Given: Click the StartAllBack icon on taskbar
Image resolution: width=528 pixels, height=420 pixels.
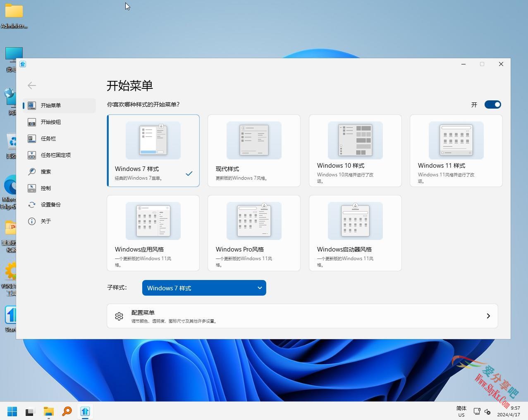Looking at the screenshot, I should [85, 411].
